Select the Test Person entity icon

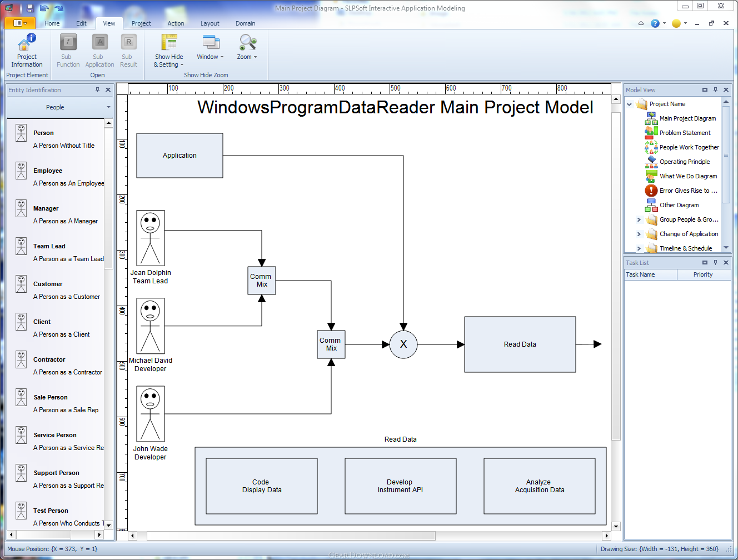[21, 511]
